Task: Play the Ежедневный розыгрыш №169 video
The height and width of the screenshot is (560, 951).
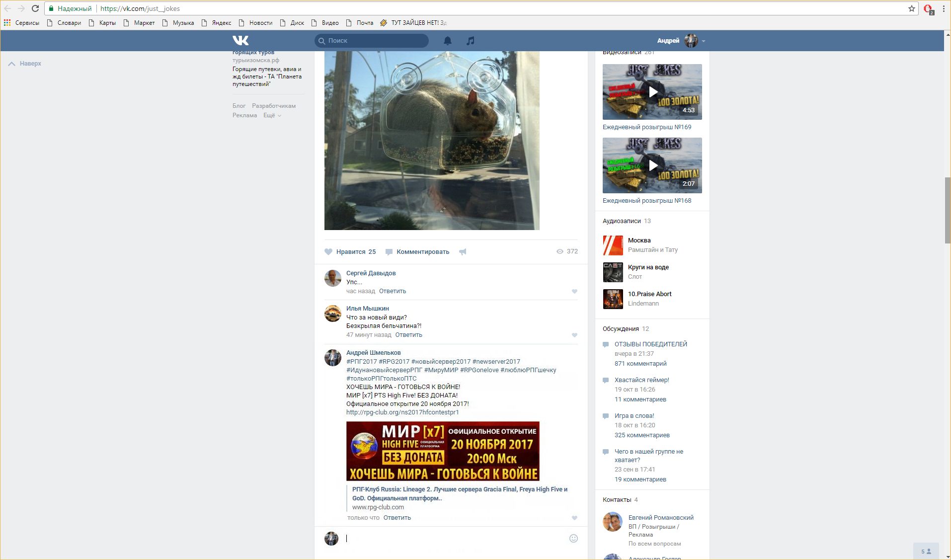Action: coord(652,92)
